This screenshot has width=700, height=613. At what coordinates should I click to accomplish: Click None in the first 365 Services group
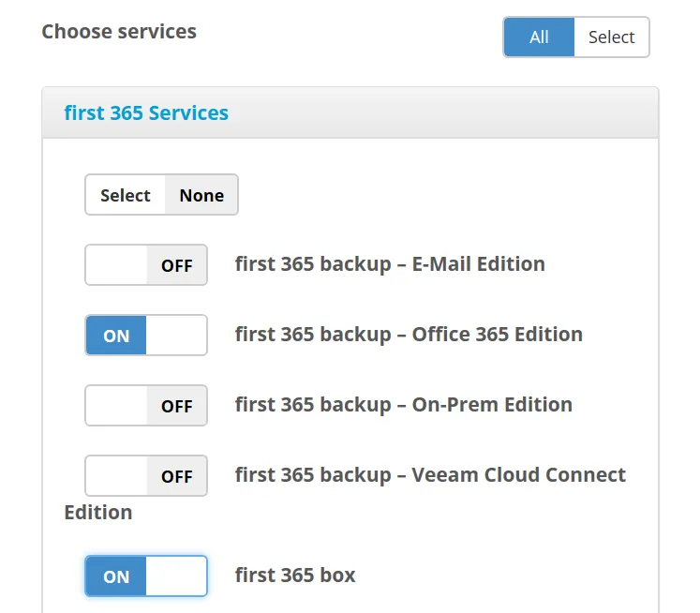[201, 195]
